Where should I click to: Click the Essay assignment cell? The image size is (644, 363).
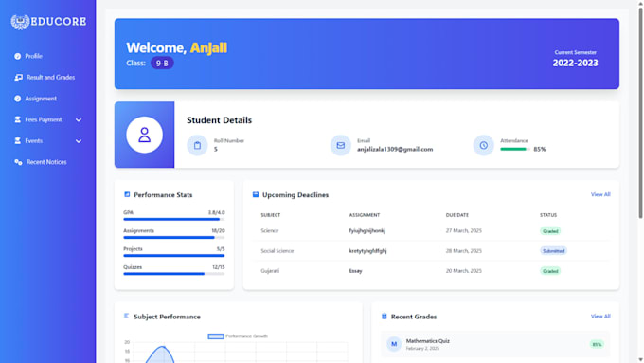point(356,271)
